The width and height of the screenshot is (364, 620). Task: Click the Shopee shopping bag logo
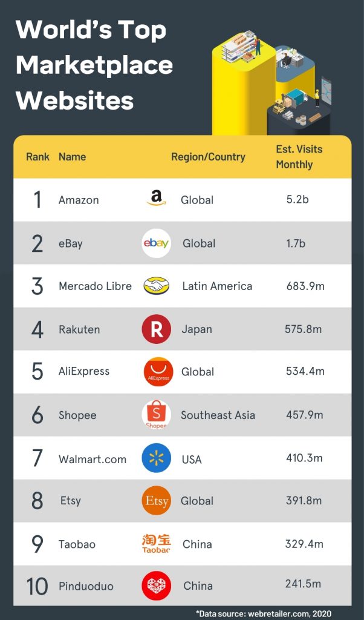[x=156, y=415]
